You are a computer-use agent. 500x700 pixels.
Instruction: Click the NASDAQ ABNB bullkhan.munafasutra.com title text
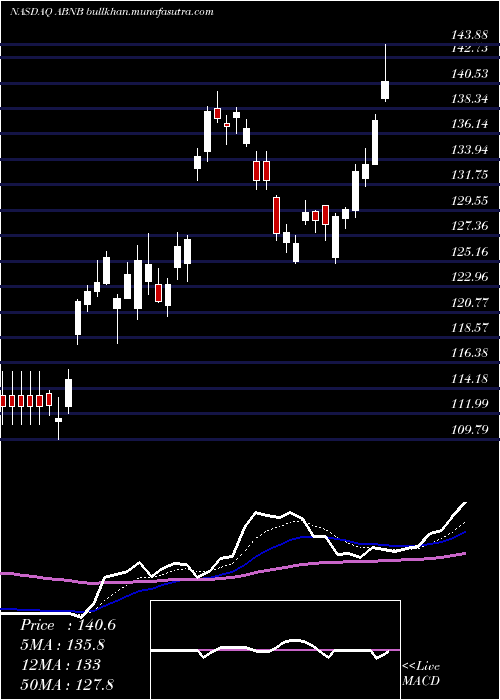(x=111, y=12)
